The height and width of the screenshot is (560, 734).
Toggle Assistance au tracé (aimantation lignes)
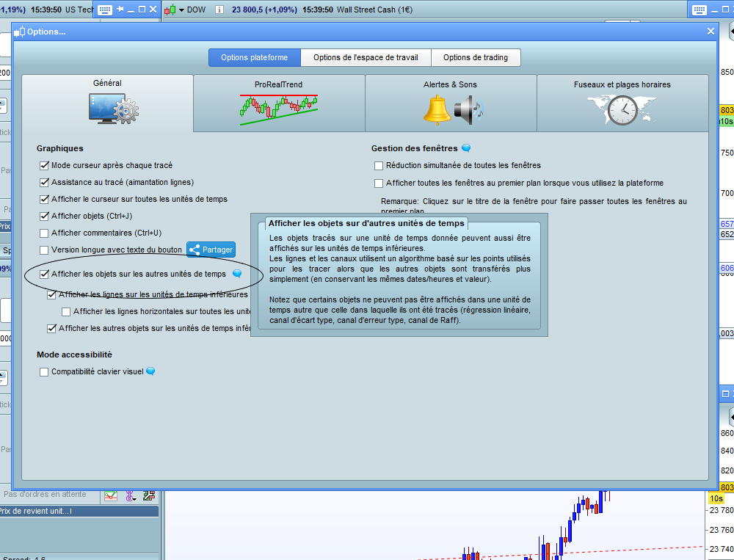(45, 182)
